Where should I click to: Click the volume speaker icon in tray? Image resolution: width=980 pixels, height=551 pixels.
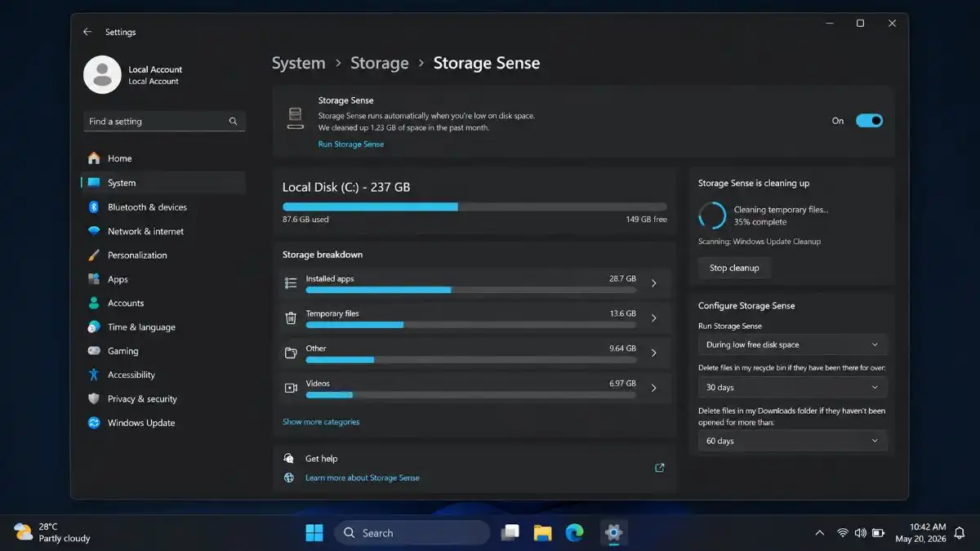(860, 533)
